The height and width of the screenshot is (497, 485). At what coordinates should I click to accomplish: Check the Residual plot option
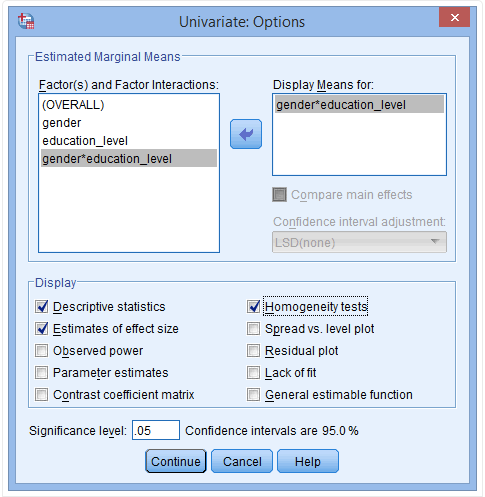point(254,351)
